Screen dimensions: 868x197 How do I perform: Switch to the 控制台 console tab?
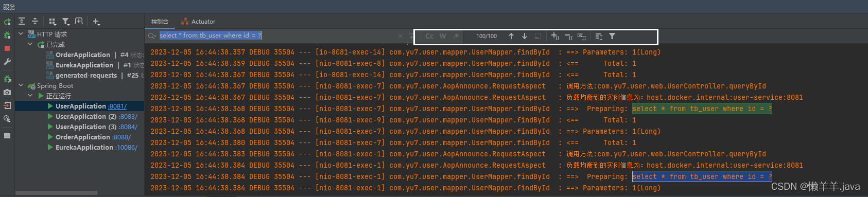pos(160,22)
